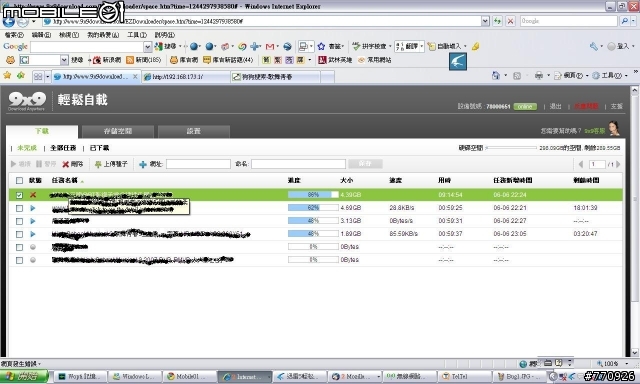This screenshot has height=384, width=640.
Task: Click the IE favorites star icon
Action: (x=7, y=76)
